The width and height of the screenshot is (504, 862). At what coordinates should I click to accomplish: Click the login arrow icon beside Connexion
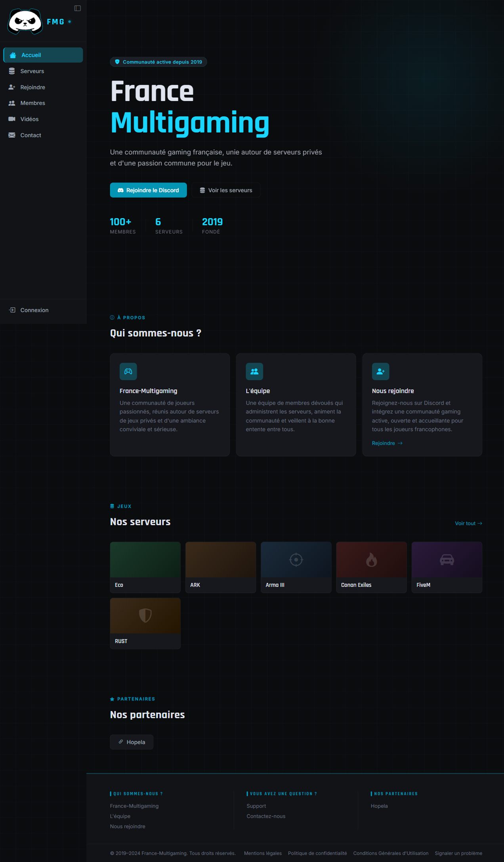coord(12,310)
